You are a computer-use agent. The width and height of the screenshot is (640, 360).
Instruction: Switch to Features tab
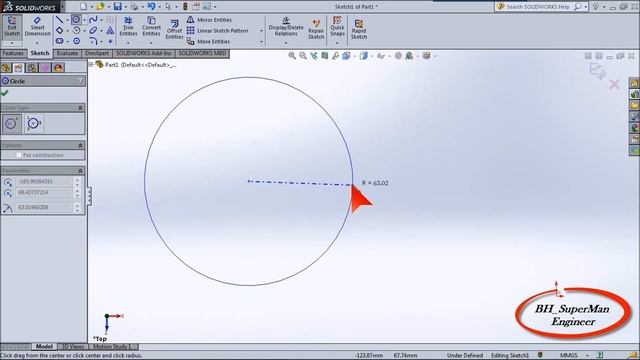pos(13,53)
